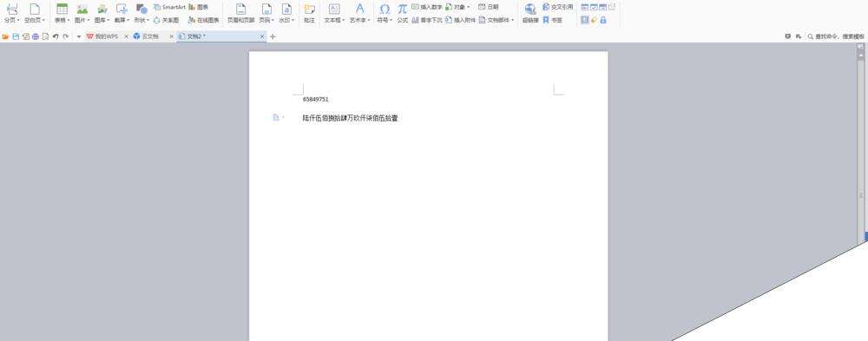Click the number text 65849751

coord(316,100)
